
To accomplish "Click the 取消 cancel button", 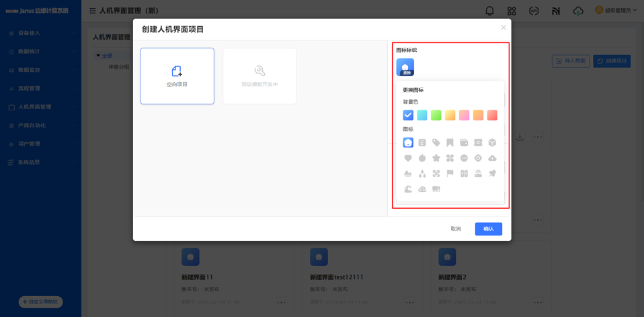I will (456, 229).
